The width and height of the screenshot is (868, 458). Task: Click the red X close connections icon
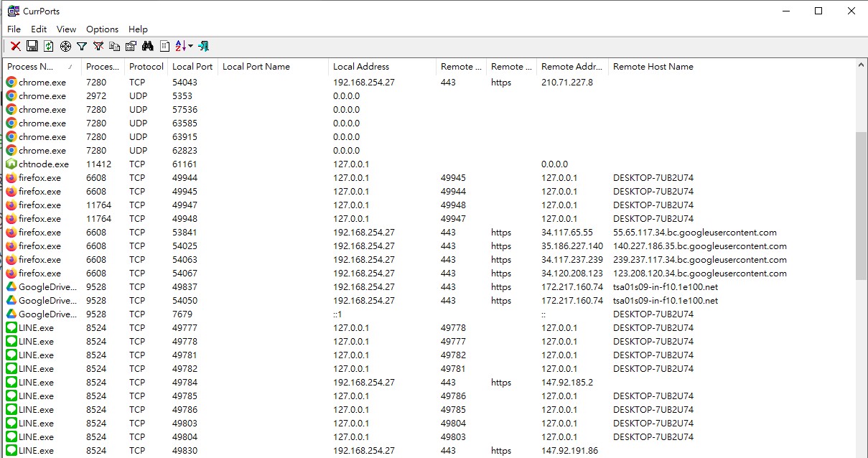coord(15,46)
